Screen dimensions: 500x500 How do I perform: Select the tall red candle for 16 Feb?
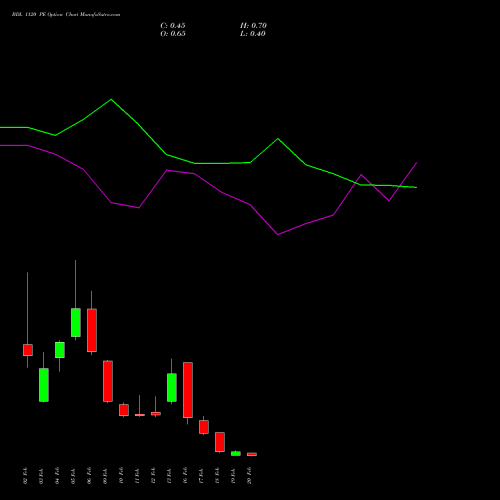(188, 390)
